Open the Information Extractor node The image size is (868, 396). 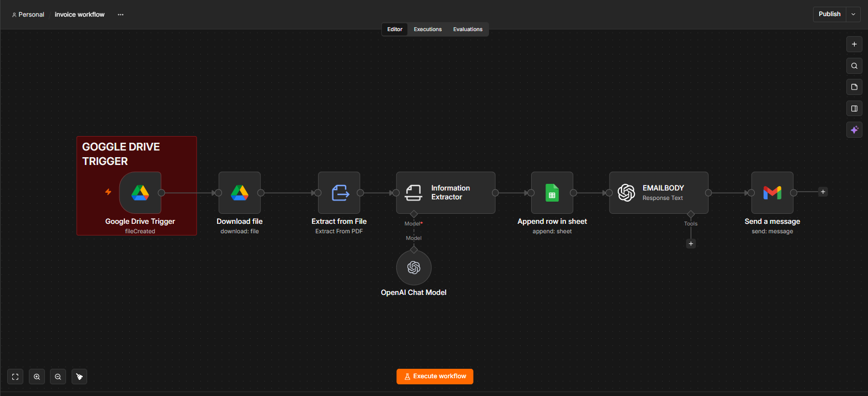click(446, 193)
